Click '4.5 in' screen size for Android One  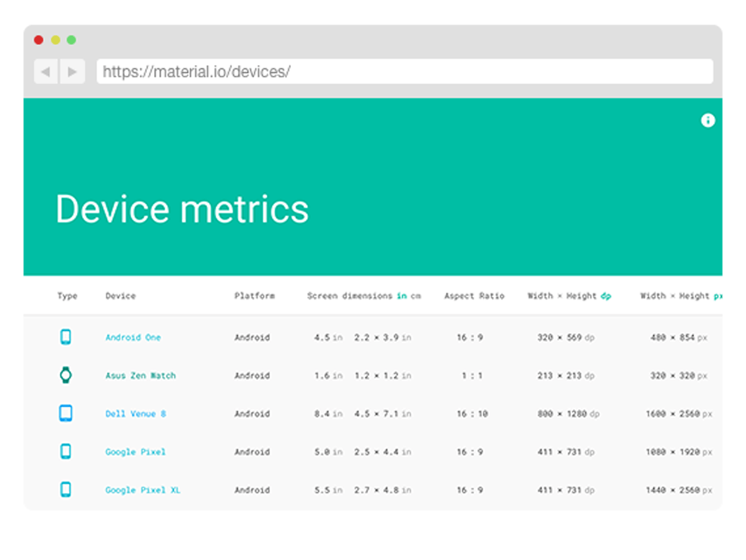point(328,337)
